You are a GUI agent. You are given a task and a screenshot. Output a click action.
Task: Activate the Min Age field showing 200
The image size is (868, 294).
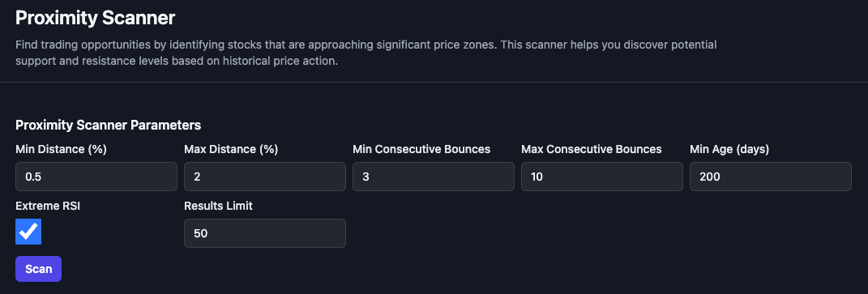pos(770,177)
